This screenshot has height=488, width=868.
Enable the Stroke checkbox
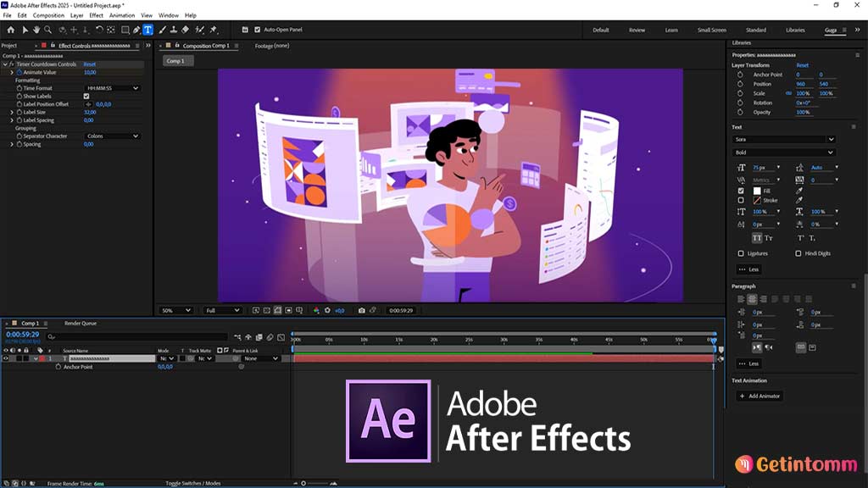click(x=741, y=200)
